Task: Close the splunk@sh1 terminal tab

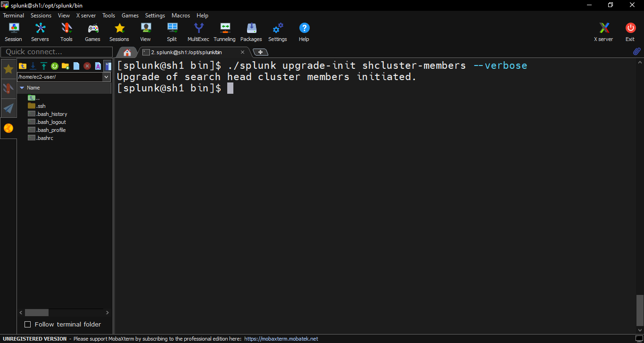Action: (243, 52)
